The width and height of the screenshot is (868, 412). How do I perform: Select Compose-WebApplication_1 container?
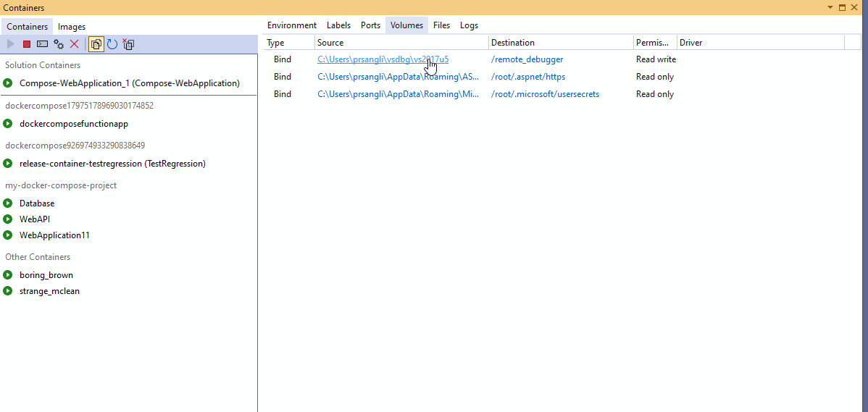pos(129,83)
